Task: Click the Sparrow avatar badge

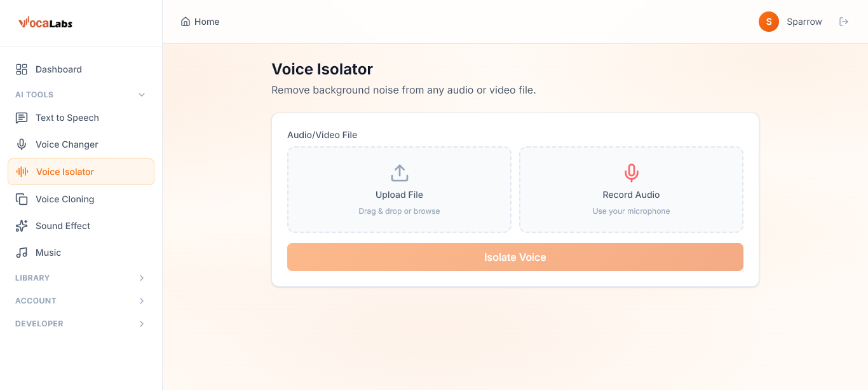Action: tap(768, 21)
